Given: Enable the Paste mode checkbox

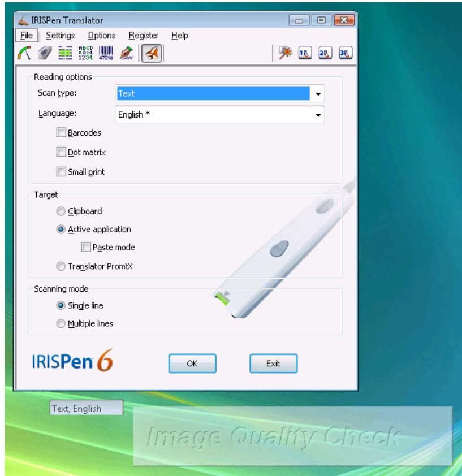Looking at the screenshot, I should [x=86, y=247].
